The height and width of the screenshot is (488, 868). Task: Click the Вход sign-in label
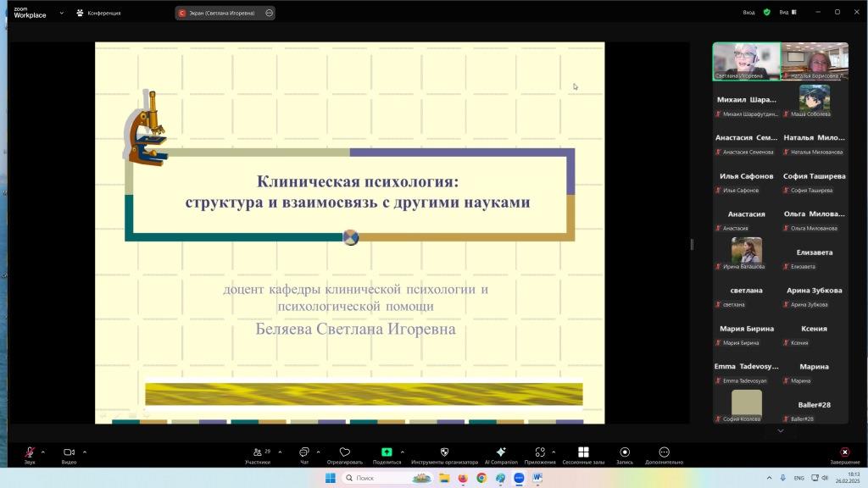click(x=749, y=12)
